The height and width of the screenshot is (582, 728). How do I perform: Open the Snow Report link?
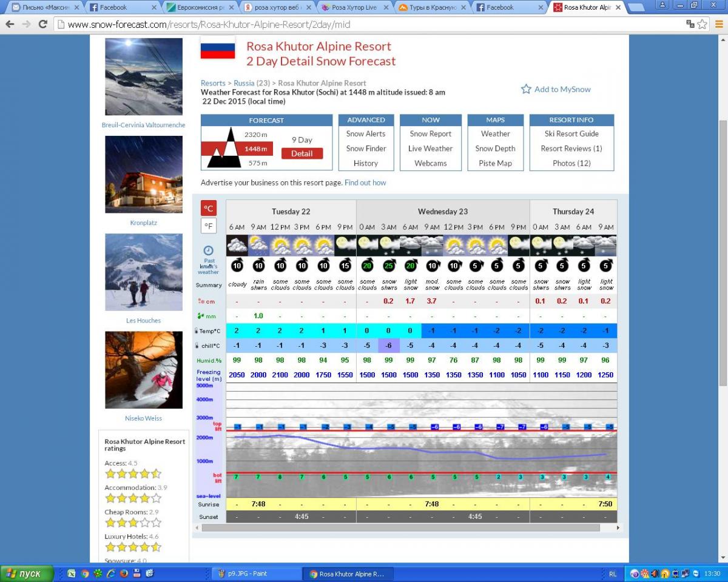pyautogui.click(x=431, y=134)
